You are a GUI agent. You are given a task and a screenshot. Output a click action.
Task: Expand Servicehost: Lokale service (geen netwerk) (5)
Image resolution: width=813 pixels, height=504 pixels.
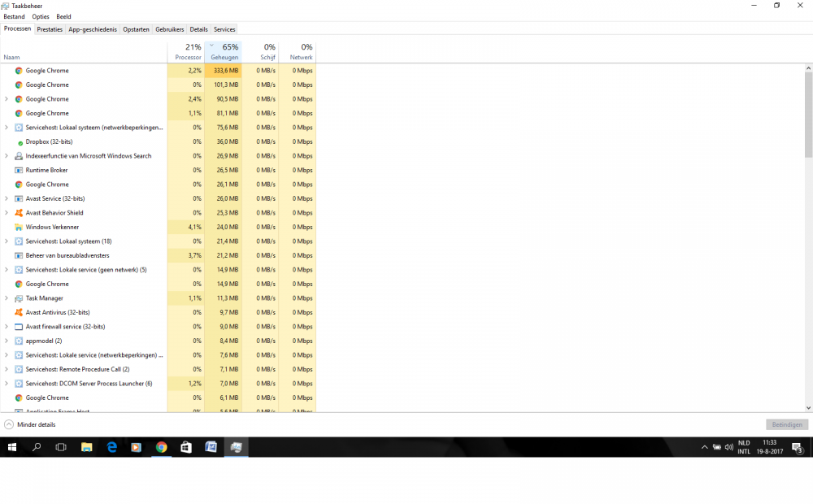(7, 270)
